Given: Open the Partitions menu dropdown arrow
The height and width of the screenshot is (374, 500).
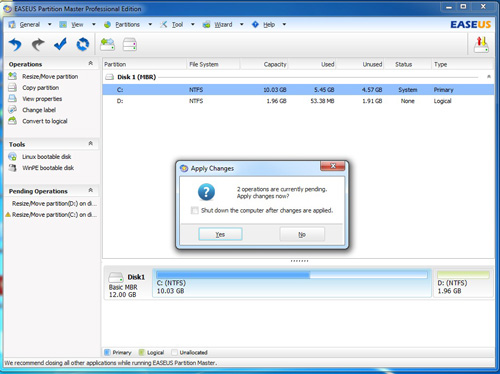Looking at the screenshot, I should [150, 24].
